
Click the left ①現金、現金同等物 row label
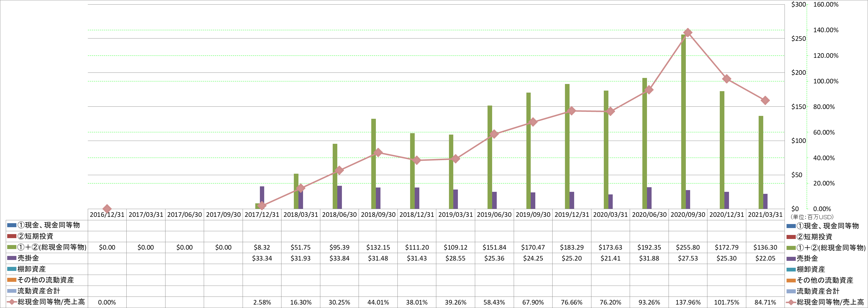(49, 225)
